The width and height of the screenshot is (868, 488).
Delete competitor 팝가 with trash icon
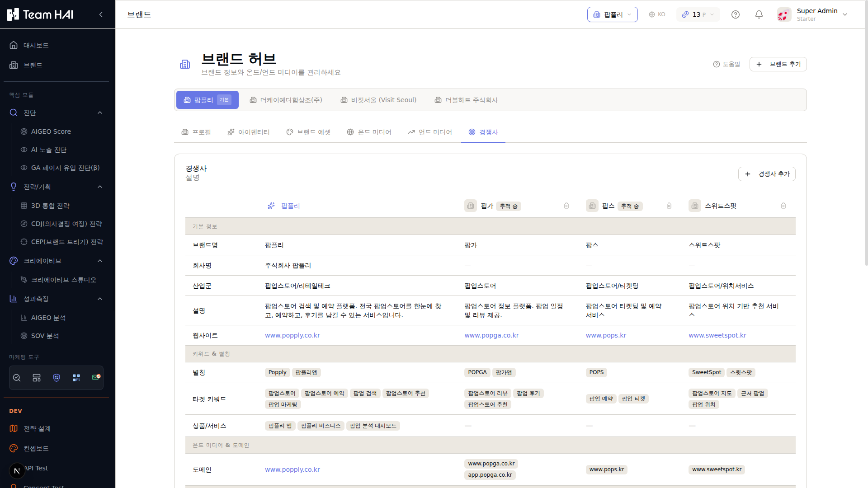[566, 206]
